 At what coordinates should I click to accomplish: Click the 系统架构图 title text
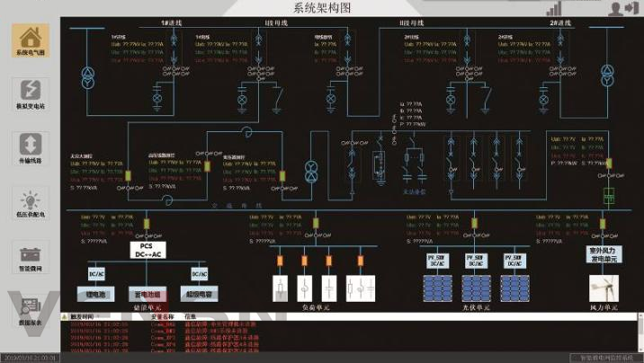322,8
